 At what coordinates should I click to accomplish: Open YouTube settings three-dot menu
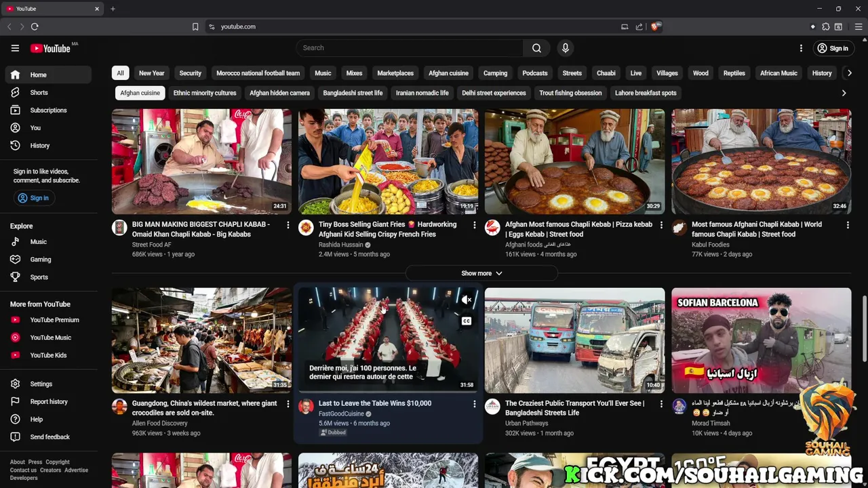click(801, 48)
